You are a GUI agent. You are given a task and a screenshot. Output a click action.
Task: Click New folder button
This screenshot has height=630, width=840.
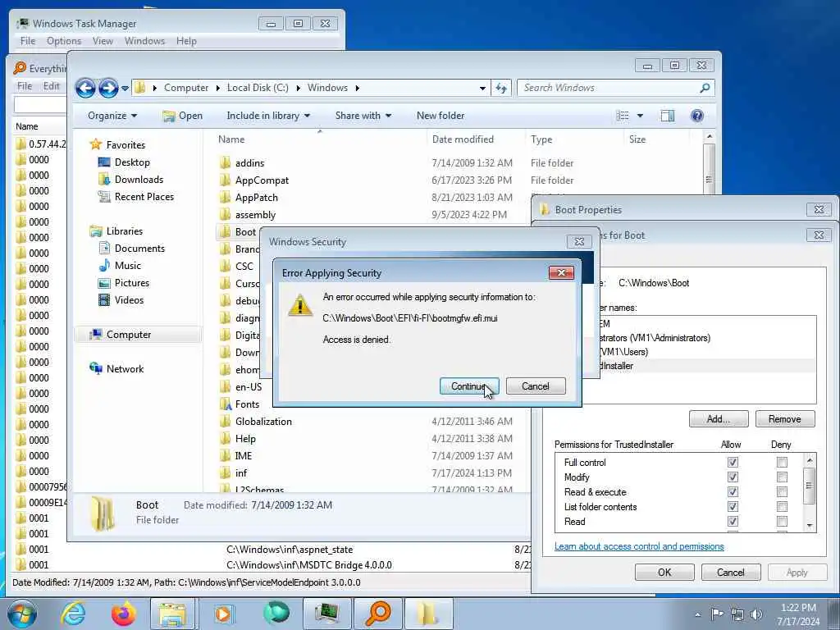click(441, 116)
